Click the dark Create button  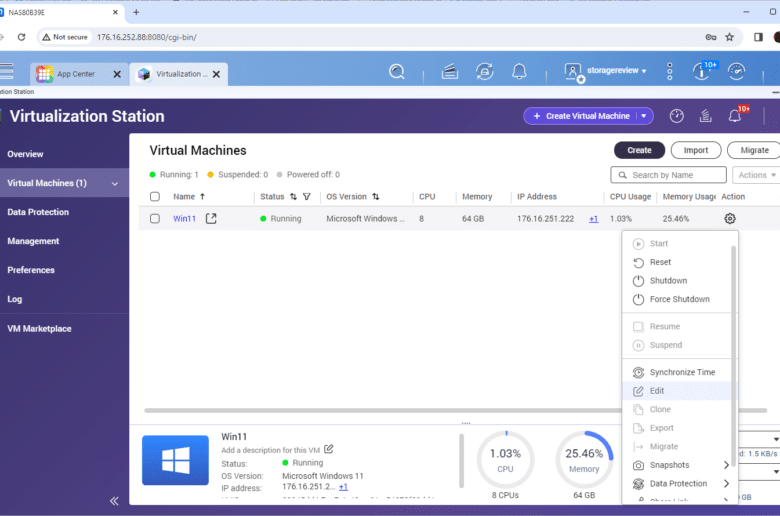click(x=639, y=150)
